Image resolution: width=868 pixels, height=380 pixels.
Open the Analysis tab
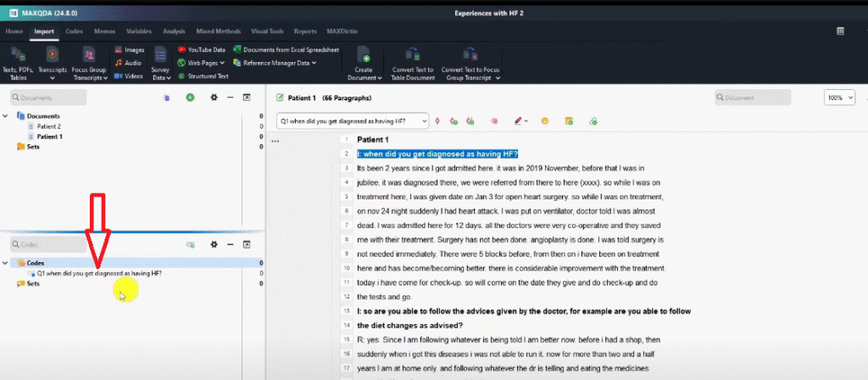[x=174, y=31]
